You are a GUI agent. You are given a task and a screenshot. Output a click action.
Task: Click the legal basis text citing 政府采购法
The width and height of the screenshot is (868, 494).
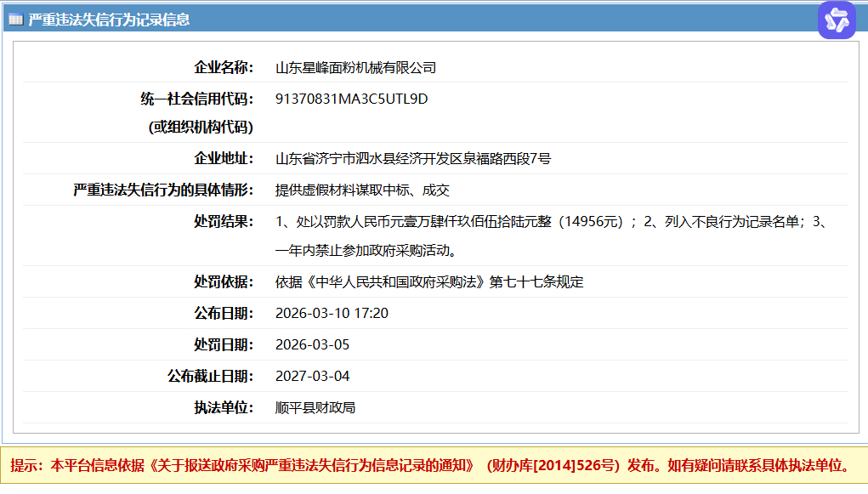coord(429,281)
